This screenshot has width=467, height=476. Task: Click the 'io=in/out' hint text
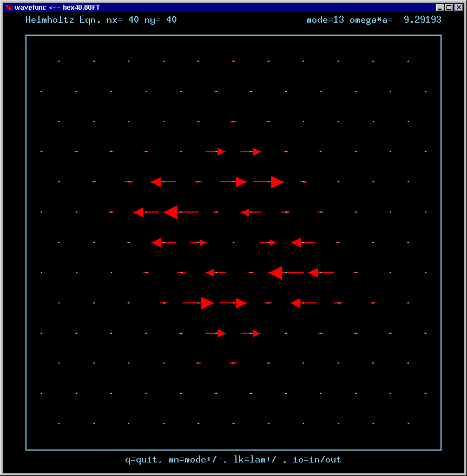(317, 460)
